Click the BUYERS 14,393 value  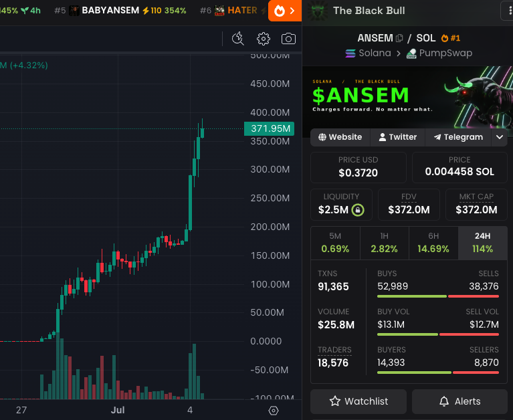click(391, 362)
